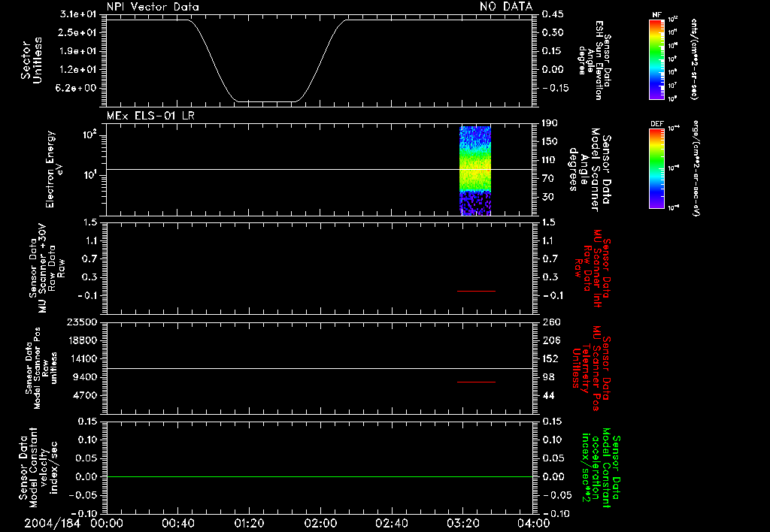Image resolution: width=770 pixels, height=532 pixels.
Task: Click the 'Electron Energy eV' axis title
Action: [x=55, y=169]
